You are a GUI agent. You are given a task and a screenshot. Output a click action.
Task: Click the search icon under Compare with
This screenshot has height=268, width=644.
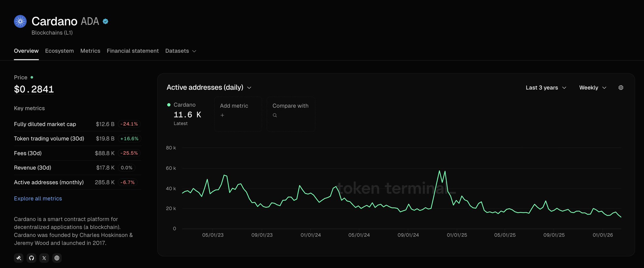coord(275,115)
